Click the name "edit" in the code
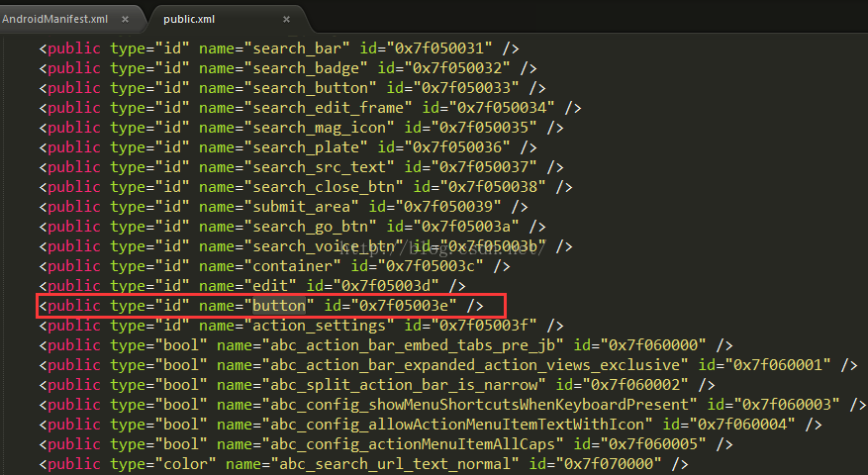Viewport: 868px width, 475px height. 271,286
